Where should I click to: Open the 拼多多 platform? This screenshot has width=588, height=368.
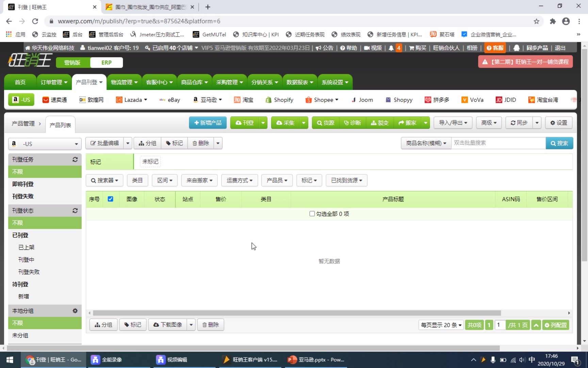(x=437, y=100)
